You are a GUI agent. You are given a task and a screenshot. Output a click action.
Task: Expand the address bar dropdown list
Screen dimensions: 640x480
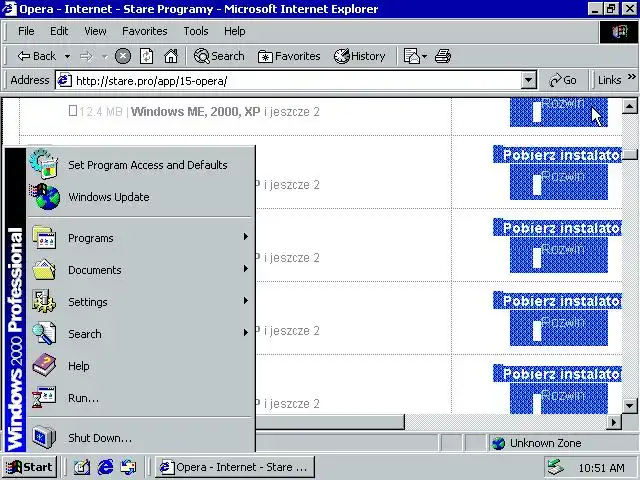[x=528, y=80]
